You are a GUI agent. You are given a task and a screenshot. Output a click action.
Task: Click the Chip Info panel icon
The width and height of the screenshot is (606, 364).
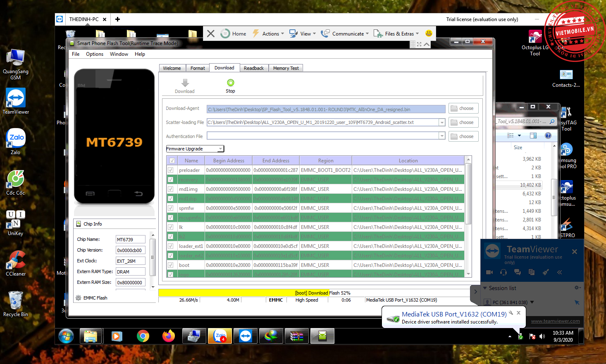79,224
